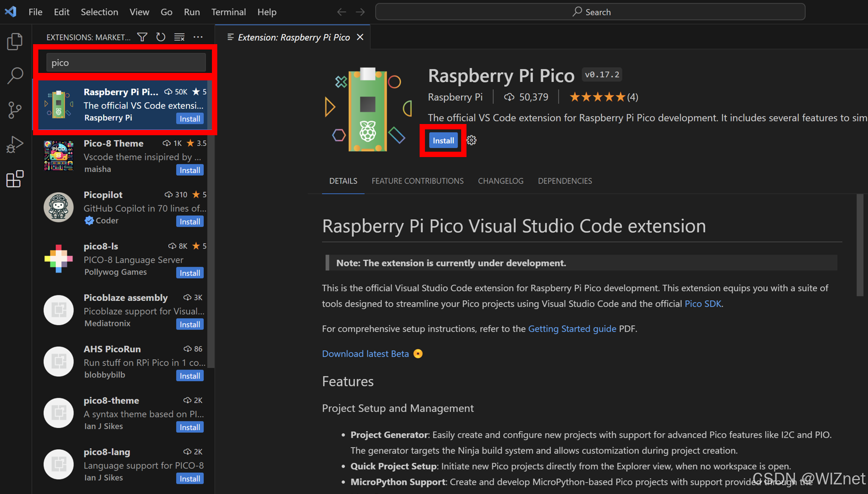
Task: Select Raspberry Pi Pico extension icon in list
Action: (x=59, y=104)
